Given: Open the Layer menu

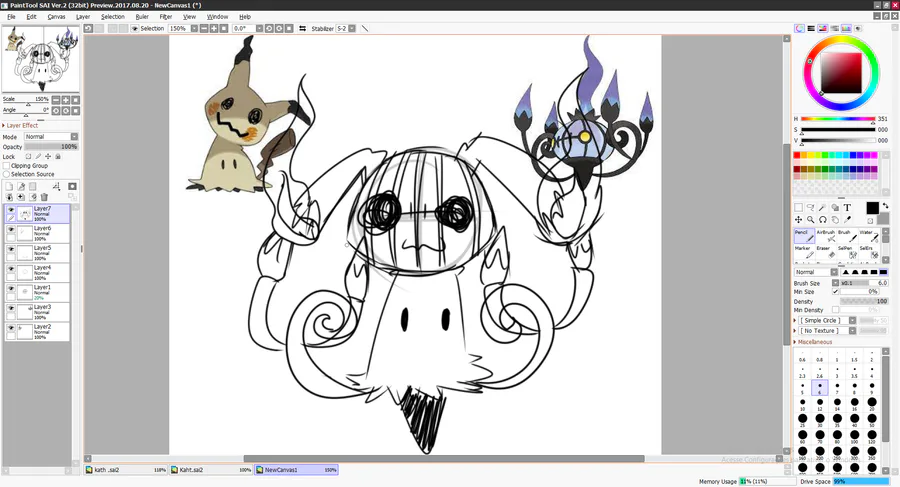Looking at the screenshot, I should click(x=83, y=17).
